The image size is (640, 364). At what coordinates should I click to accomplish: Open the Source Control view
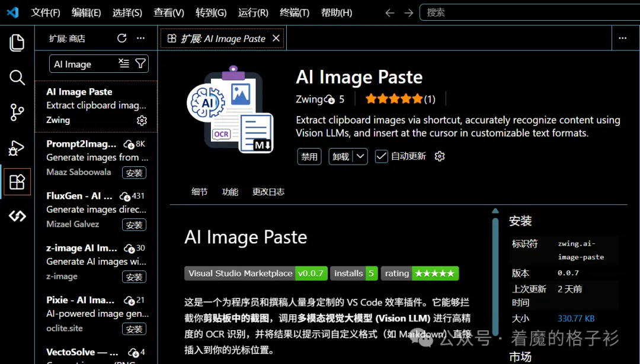coord(17,112)
